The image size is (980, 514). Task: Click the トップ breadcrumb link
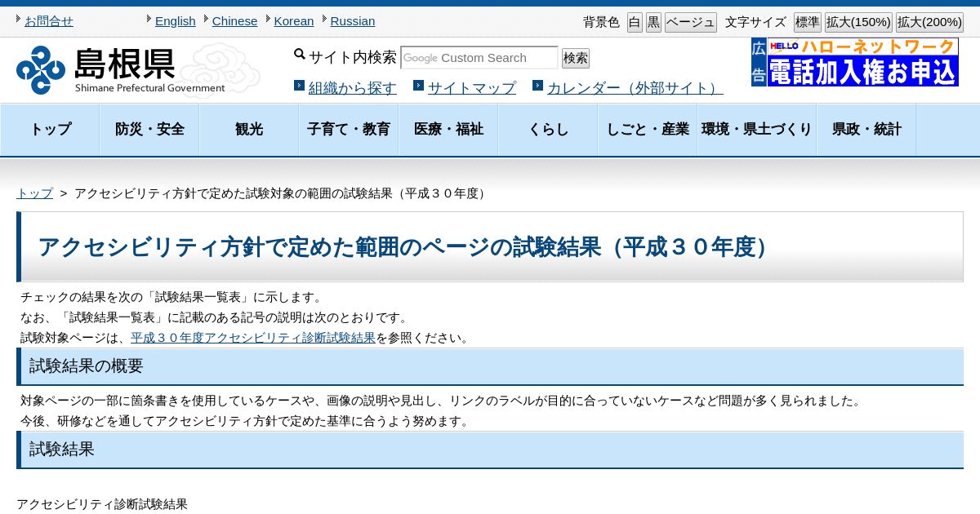(x=34, y=193)
